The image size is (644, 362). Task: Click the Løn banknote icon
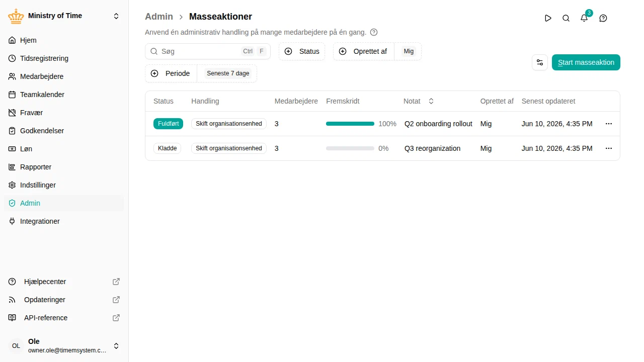point(12,149)
